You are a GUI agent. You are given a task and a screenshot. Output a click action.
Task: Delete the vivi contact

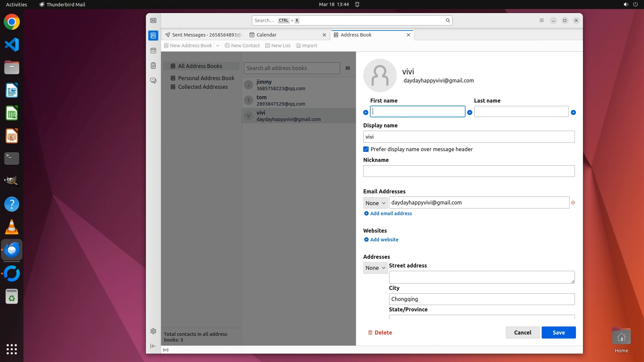coord(380,333)
